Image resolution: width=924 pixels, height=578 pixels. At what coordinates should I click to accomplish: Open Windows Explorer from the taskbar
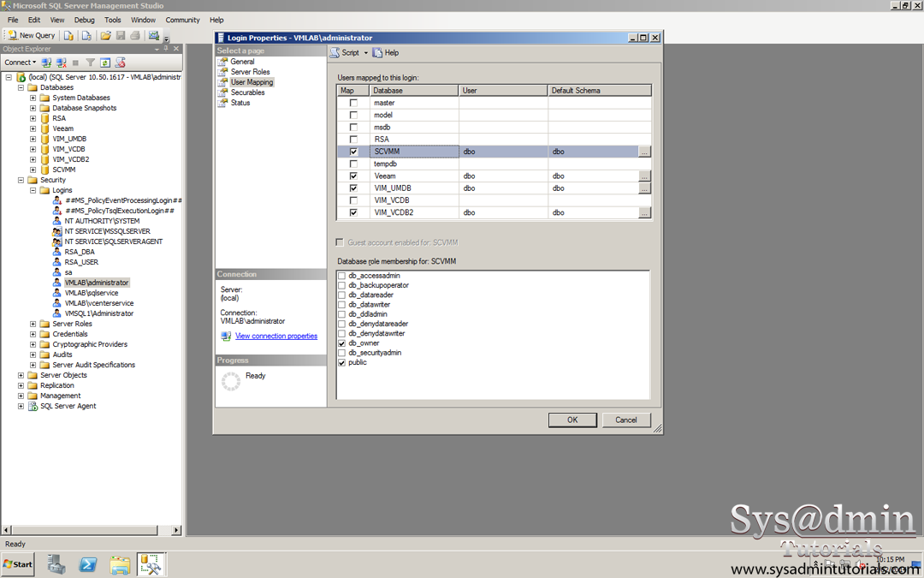point(121,564)
